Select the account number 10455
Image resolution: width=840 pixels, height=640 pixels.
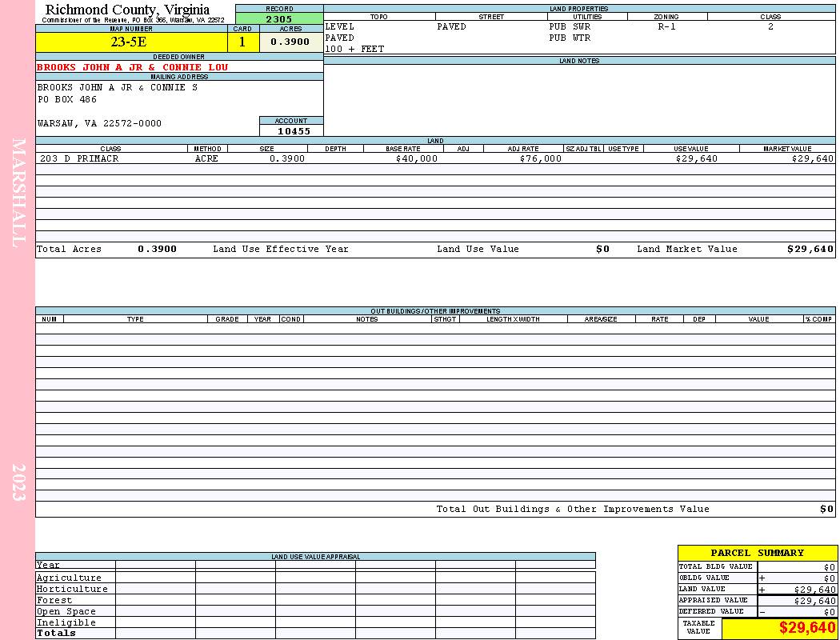click(294, 130)
